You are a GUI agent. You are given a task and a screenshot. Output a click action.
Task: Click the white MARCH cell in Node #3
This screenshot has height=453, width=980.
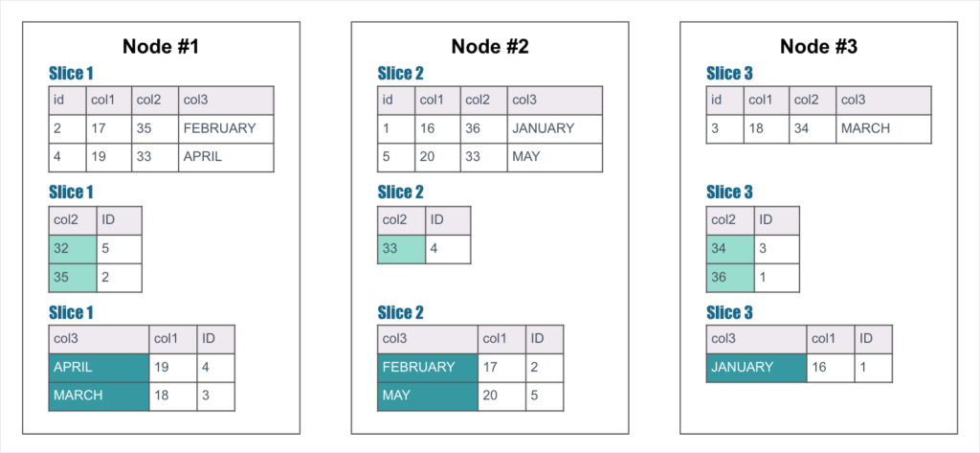click(x=882, y=128)
